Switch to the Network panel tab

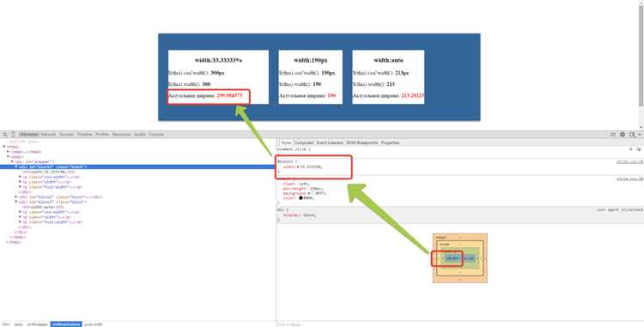[x=48, y=135]
